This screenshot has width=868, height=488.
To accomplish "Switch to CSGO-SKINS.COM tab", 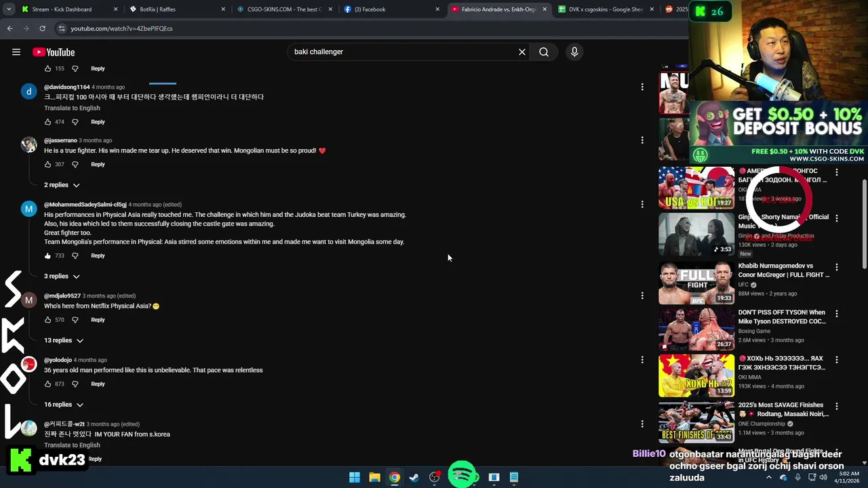I will pyautogui.click(x=283, y=9).
